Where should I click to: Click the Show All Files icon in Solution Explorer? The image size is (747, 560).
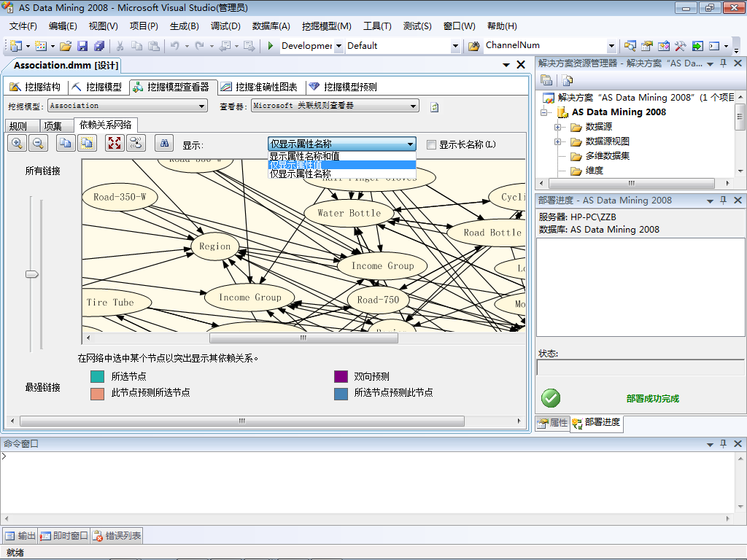tap(567, 80)
